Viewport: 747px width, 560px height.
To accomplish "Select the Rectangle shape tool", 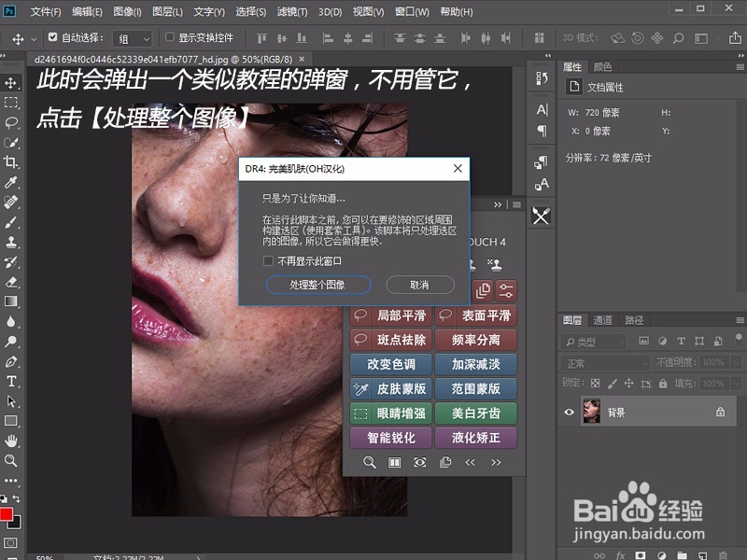I will point(10,421).
